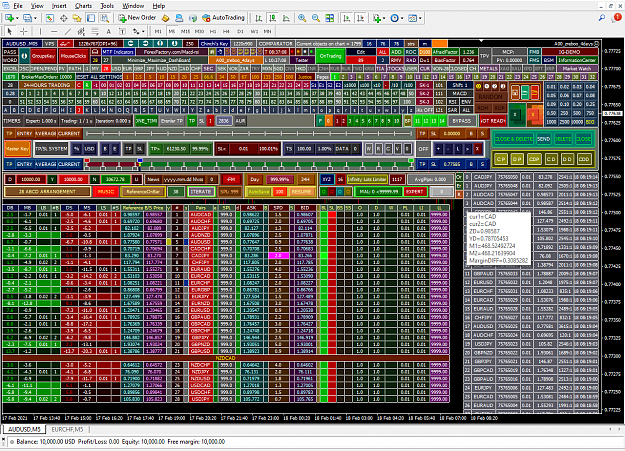
Task: Switch timeframe to M15
Action: pyautogui.click(x=185, y=31)
